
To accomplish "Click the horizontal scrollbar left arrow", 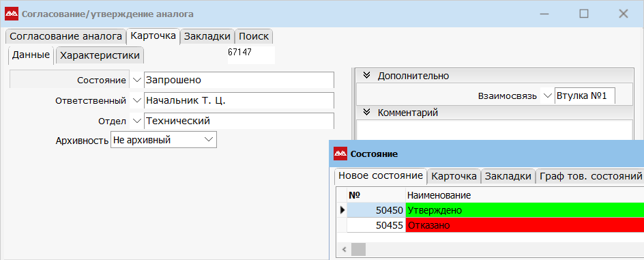I will 344,249.
